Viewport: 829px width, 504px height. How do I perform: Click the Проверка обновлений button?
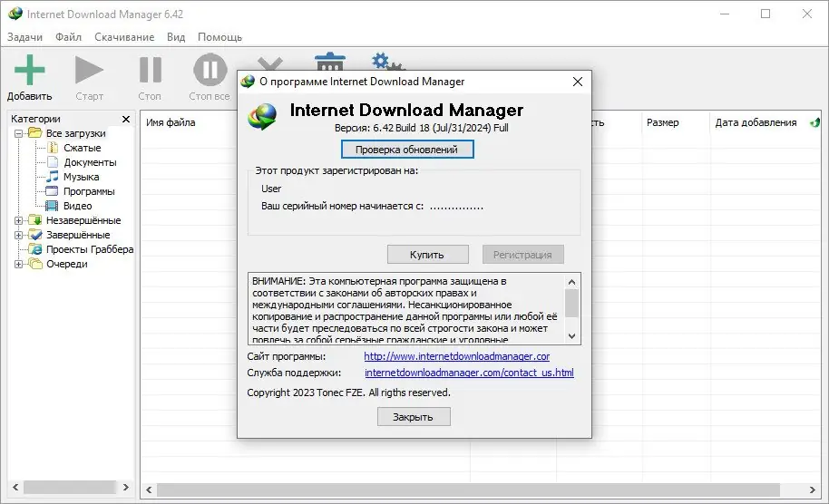pos(407,150)
